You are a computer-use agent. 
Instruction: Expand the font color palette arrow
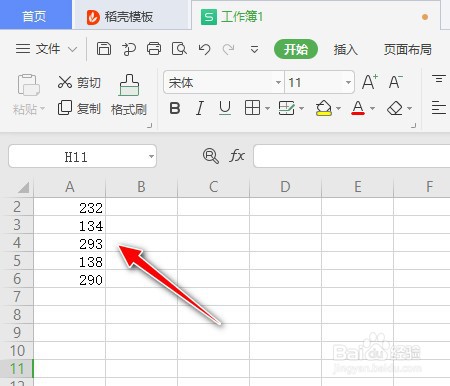pyautogui.click(x=372, y=108)
